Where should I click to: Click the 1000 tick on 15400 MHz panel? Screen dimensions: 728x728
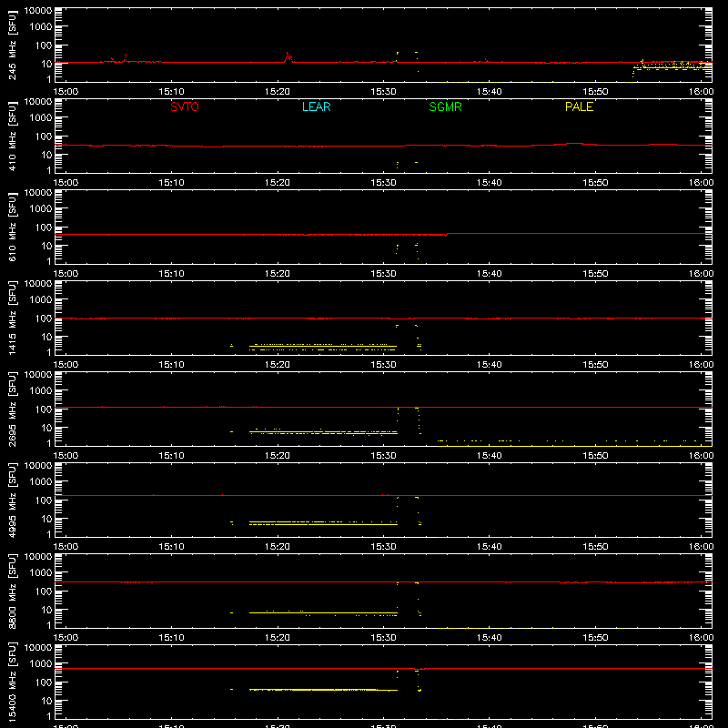click(x=41, y=664)
